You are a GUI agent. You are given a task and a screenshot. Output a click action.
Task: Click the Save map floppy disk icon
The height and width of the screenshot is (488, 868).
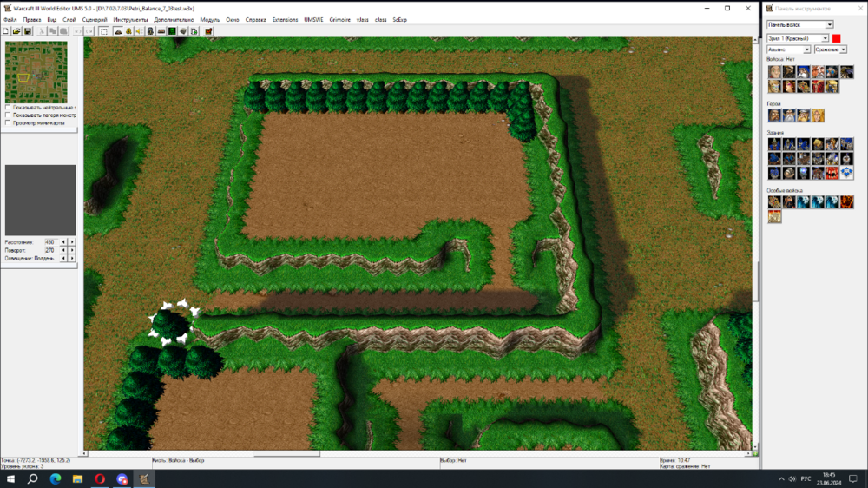pyautogui.click(x=27, y=31)
